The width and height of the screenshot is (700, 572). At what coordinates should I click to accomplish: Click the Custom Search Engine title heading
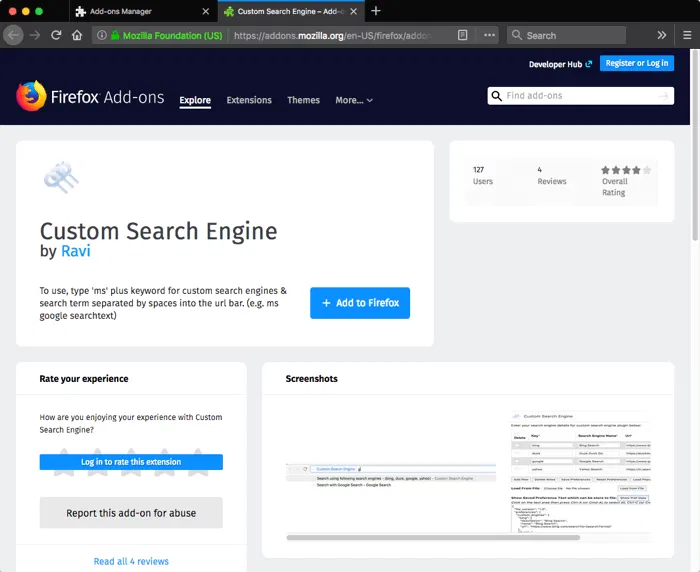158,231
